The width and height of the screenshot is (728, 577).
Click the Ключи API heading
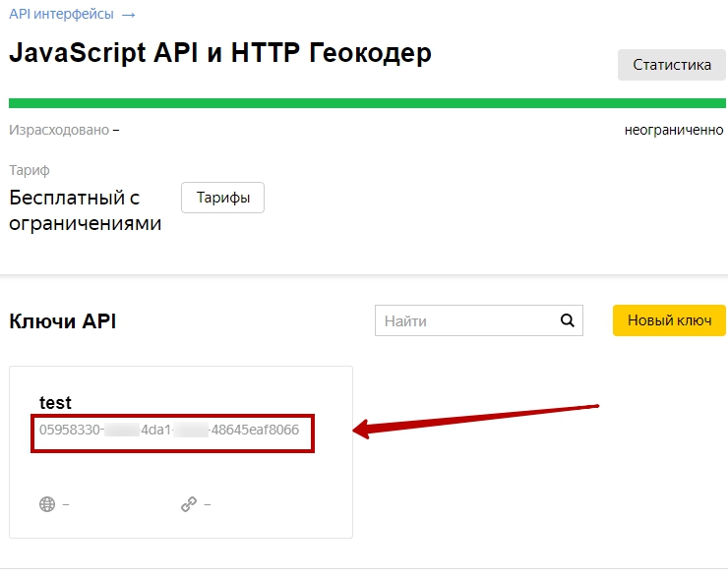coord(63,321)
